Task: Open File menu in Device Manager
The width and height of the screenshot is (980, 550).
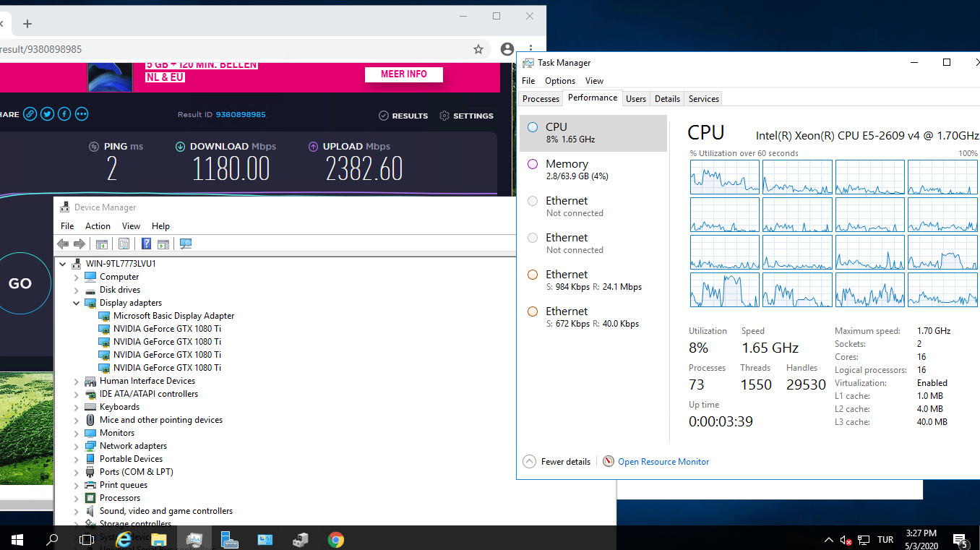Action: [x=67, y=226]
